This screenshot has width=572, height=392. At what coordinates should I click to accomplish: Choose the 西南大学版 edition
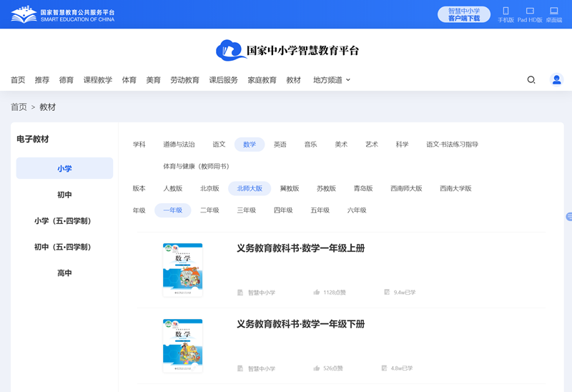click(455, 188)
